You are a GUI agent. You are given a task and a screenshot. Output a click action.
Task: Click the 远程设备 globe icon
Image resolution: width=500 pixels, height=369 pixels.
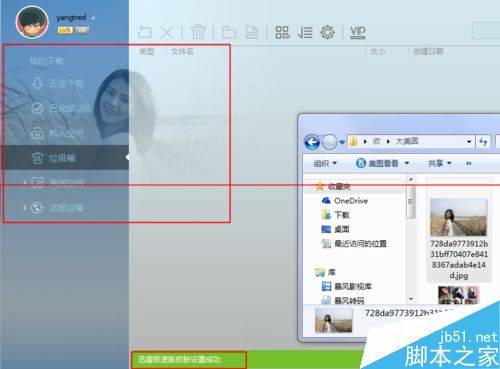click(x=37, y=208)
